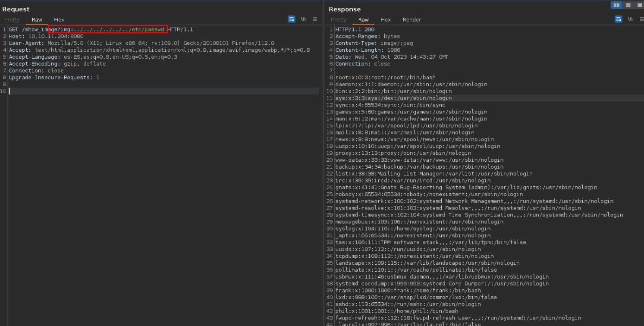Click the Date: Wed, 04 Oct 2023 header
The image size is (644, 326).
[x=392, y=57]
